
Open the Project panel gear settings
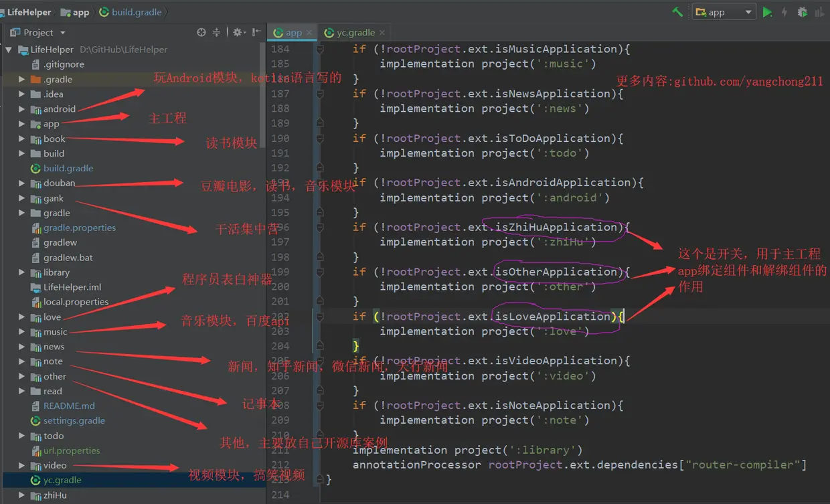[x=238, y=32]
